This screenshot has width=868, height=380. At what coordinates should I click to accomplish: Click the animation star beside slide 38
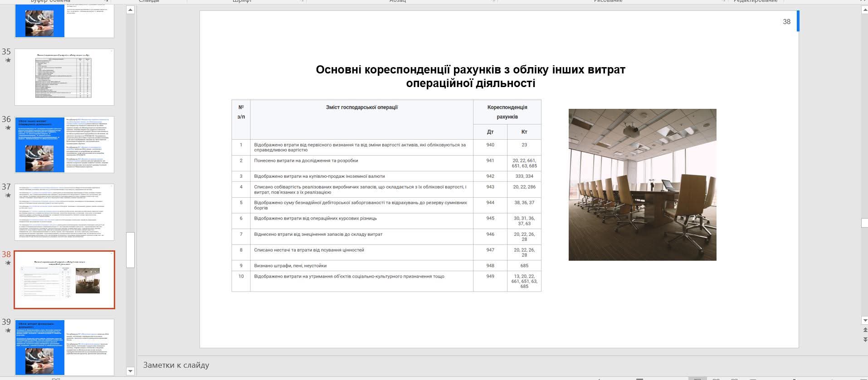click(x=8, y=263)
